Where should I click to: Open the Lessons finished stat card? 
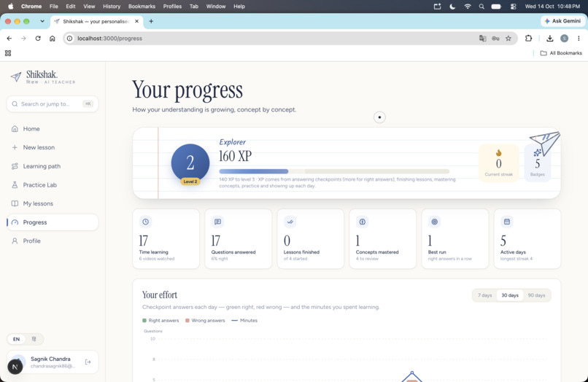point(311,239)
